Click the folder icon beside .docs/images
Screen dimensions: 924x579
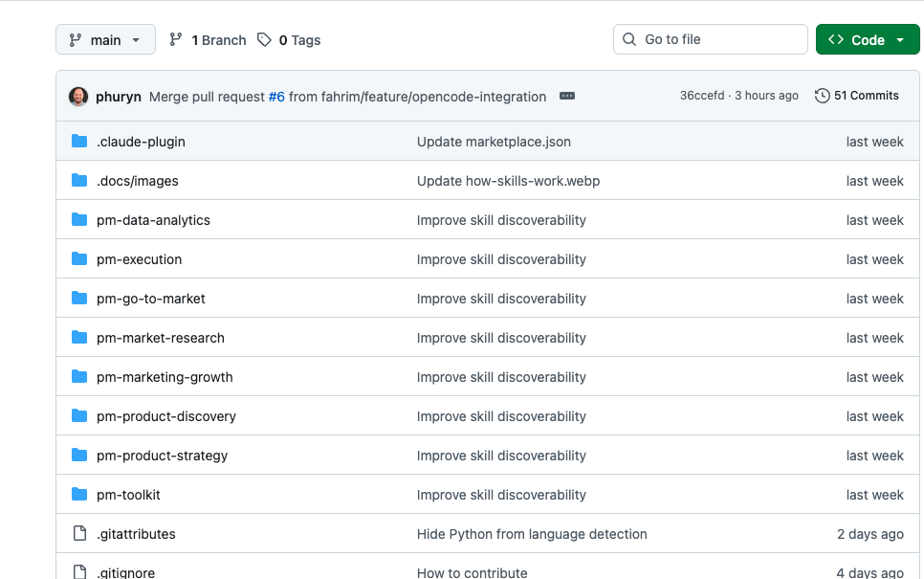click(x=79, y=181)
